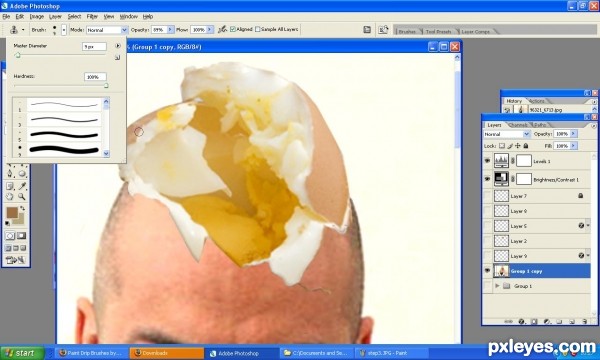Click the Clone Stamp tool preset icon

tap(14, 29)
